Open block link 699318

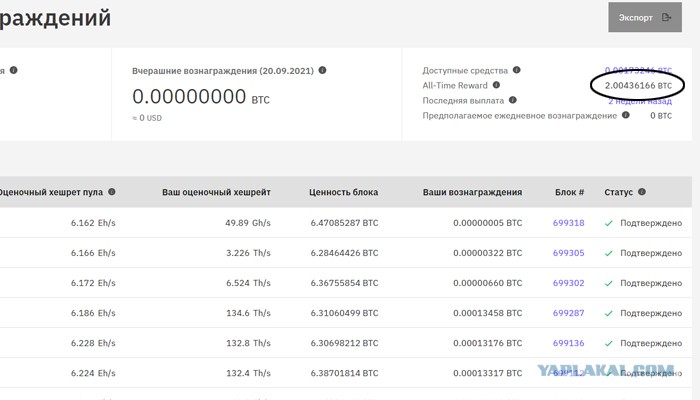(x=568, y=223)
